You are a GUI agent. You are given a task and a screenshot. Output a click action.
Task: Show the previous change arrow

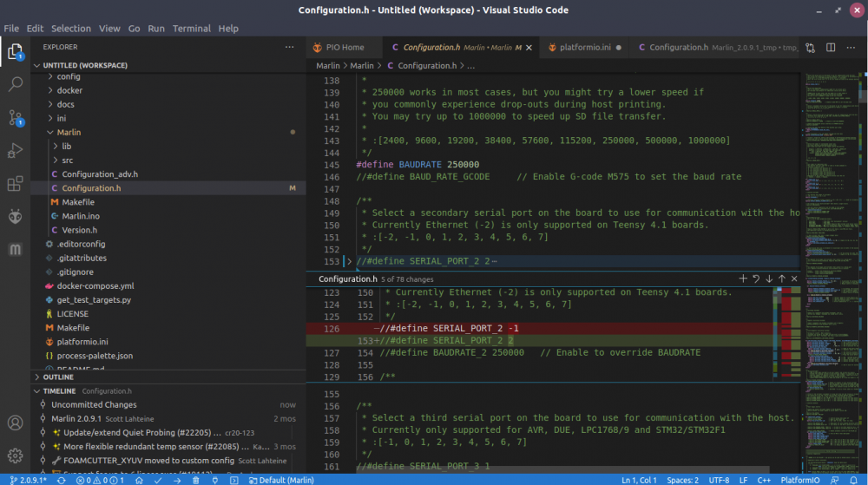pyautogui.click(x=782, y=279)
